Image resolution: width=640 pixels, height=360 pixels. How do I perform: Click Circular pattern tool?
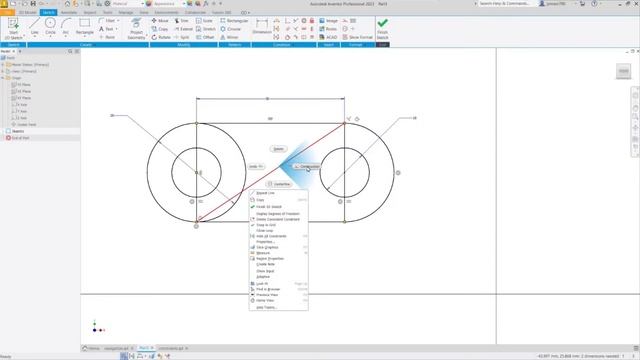point(231,29)
